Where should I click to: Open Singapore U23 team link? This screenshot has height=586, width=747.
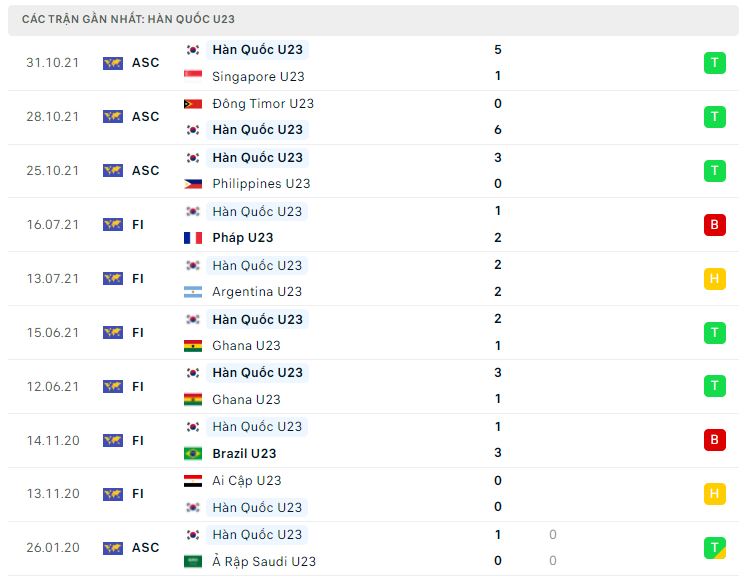pos(258,76)
